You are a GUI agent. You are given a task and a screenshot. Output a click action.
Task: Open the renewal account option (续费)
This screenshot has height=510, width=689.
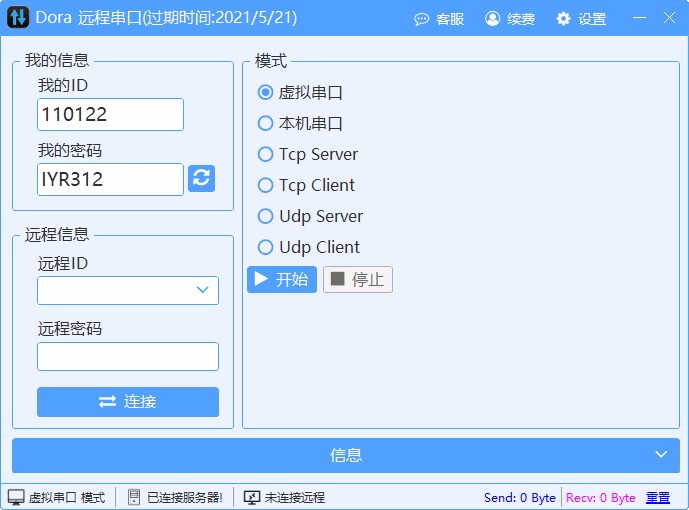tap(510, 19)
